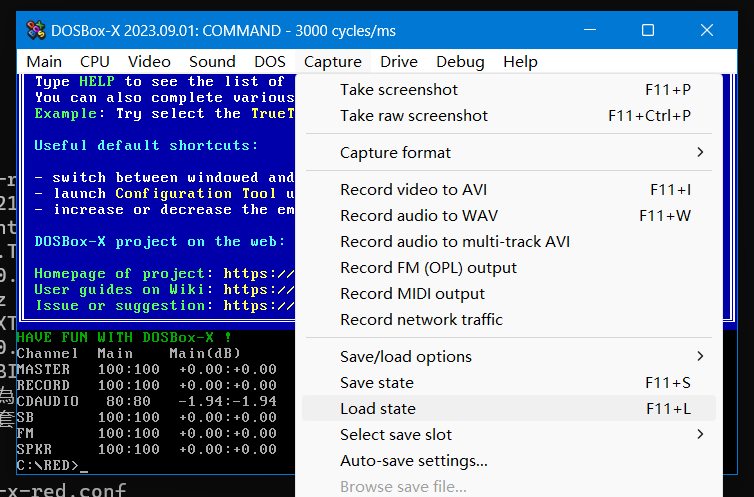Screen dimensions: 754x497
Task: Choose Load state
Action: pos(509,409)
